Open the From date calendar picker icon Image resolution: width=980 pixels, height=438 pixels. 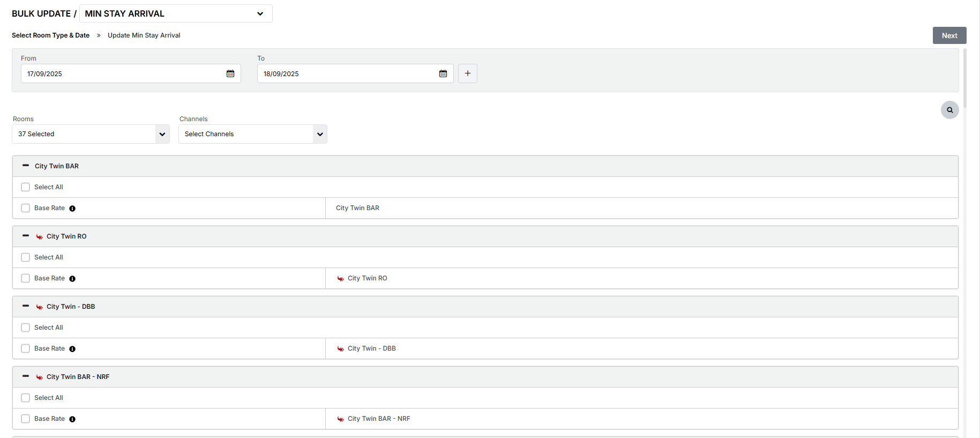pos(230,73)
